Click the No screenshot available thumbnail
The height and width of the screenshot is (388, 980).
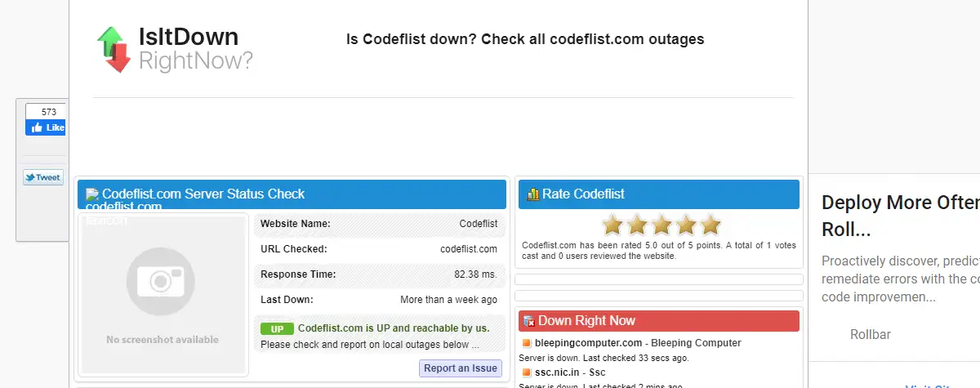163,294
